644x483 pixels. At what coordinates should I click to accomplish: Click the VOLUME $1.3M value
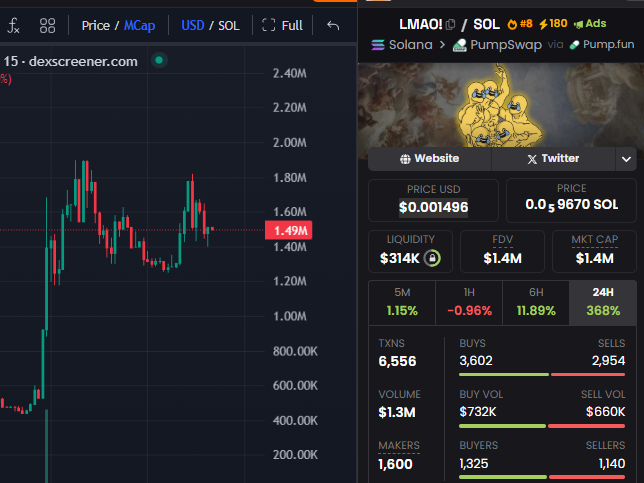pos(397,412)
